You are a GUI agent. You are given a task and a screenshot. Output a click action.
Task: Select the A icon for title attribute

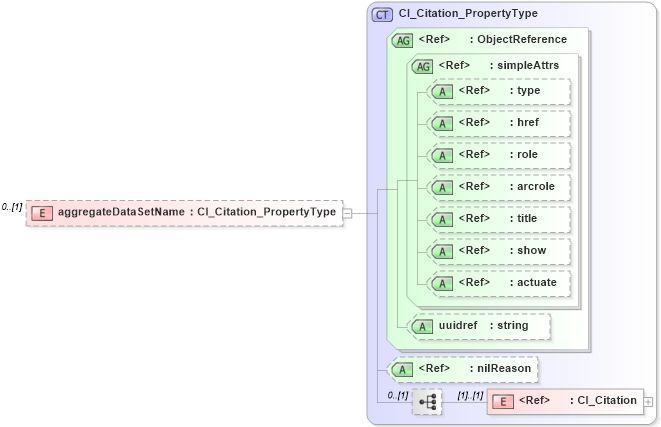click(442, 220)
